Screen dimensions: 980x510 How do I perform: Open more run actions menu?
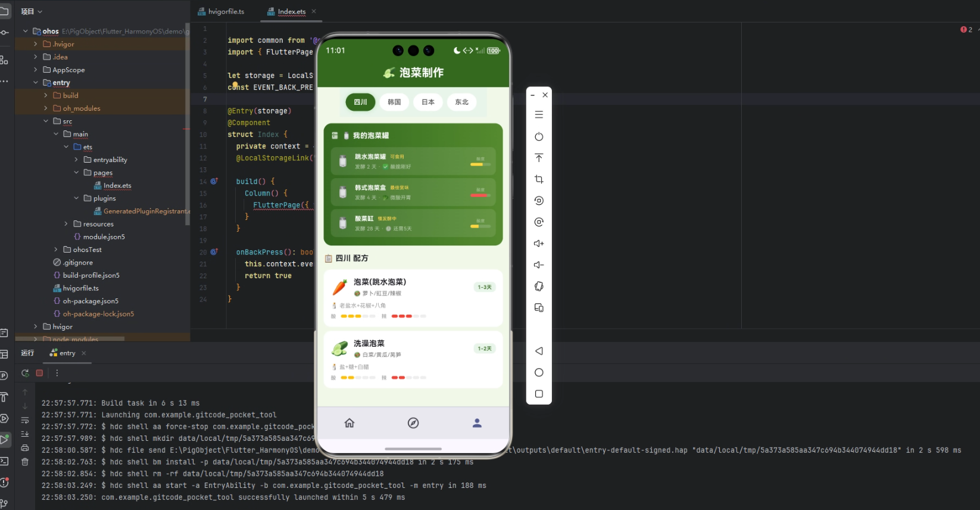57,373
